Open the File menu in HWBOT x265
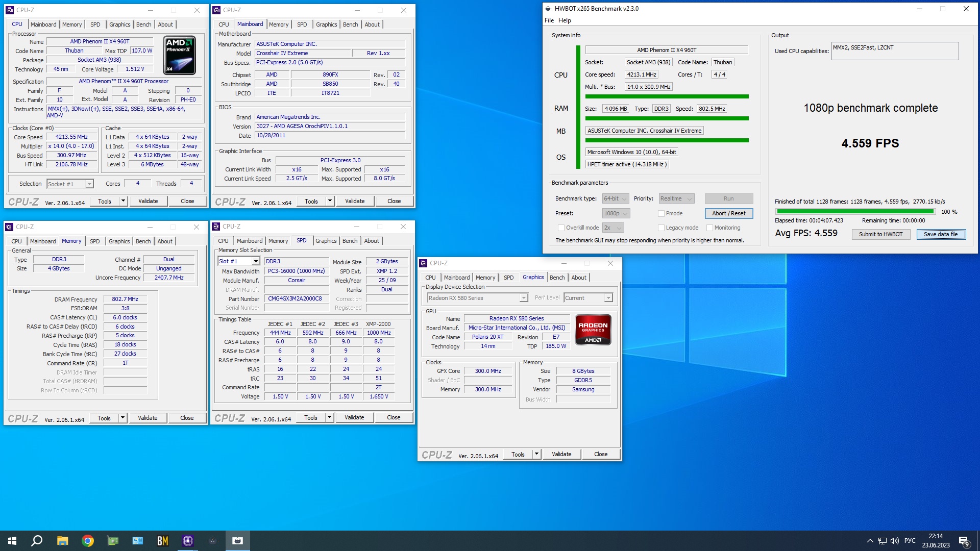Image resolution: width=980 pixels, height=551 pixels. 549,20
